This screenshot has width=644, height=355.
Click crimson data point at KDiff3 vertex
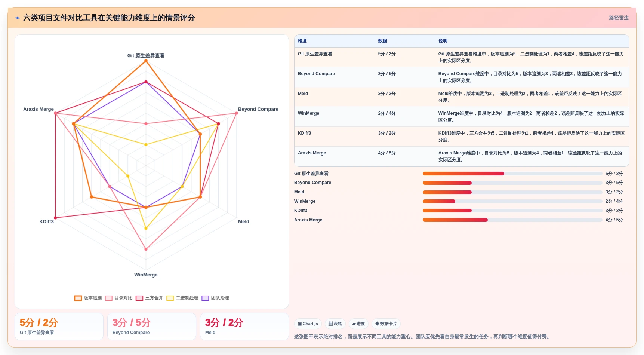click(55, 218)
